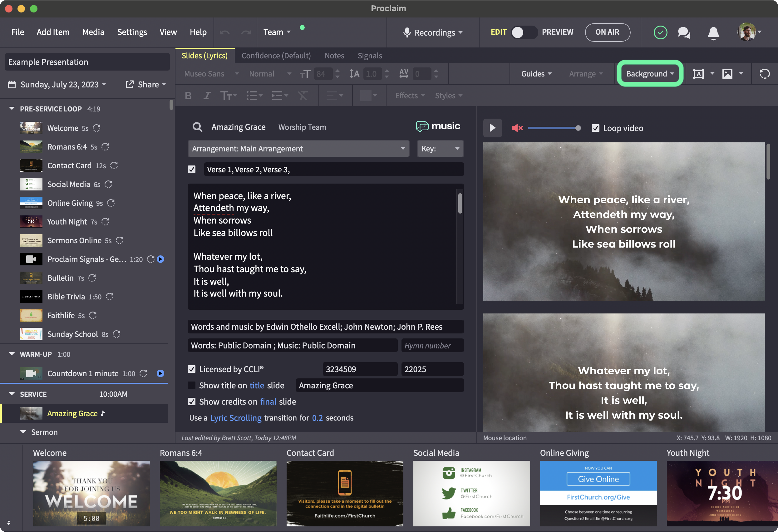
Task: Click the collapse arrow beside the slide strip
Action: pyautogui.click(x=9, y=522)
